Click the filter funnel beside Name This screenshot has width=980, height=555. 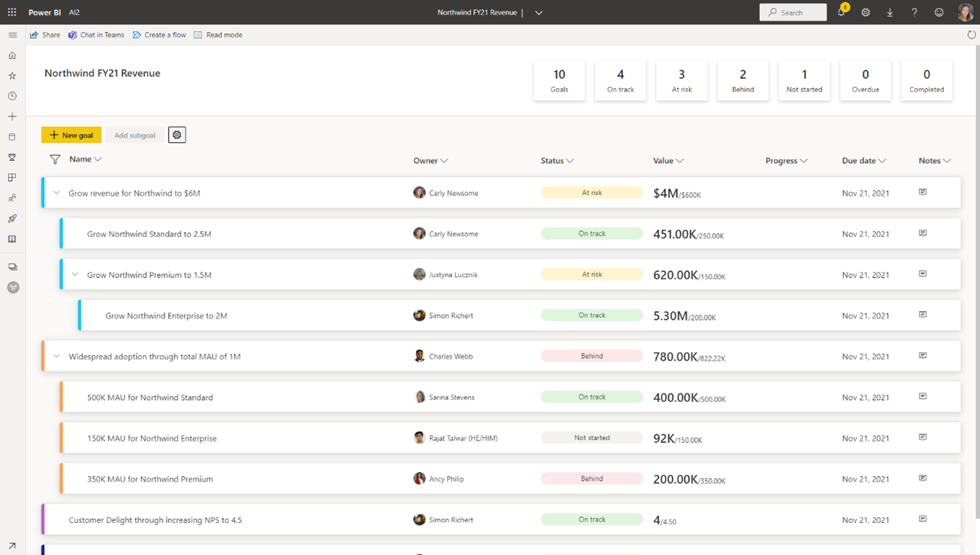coord(54,159)
